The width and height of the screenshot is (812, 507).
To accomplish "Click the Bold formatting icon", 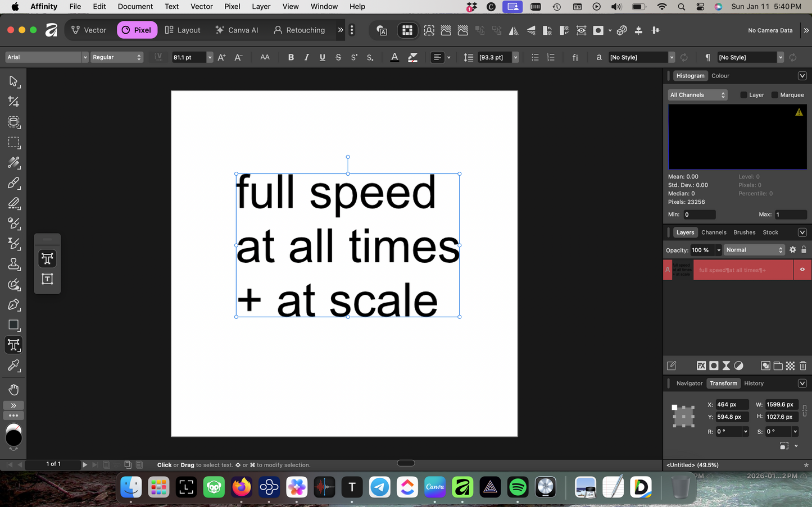I will [x=291, y=57].
